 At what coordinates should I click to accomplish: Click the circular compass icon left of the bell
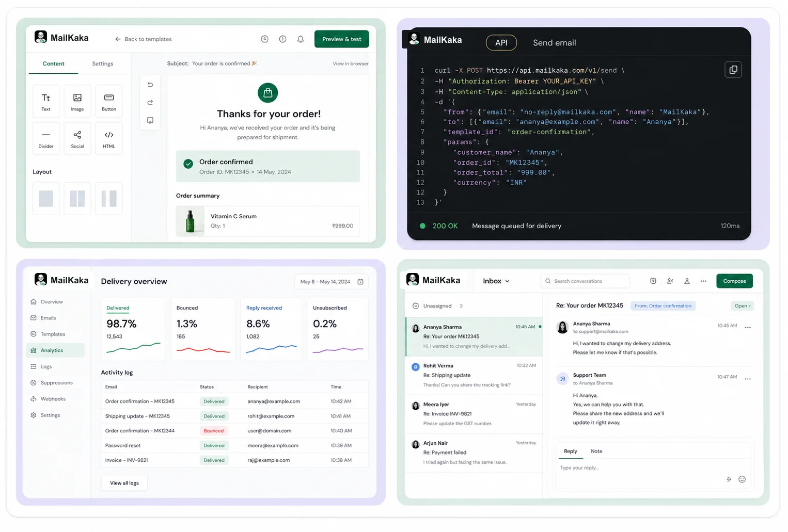(282, 39)
